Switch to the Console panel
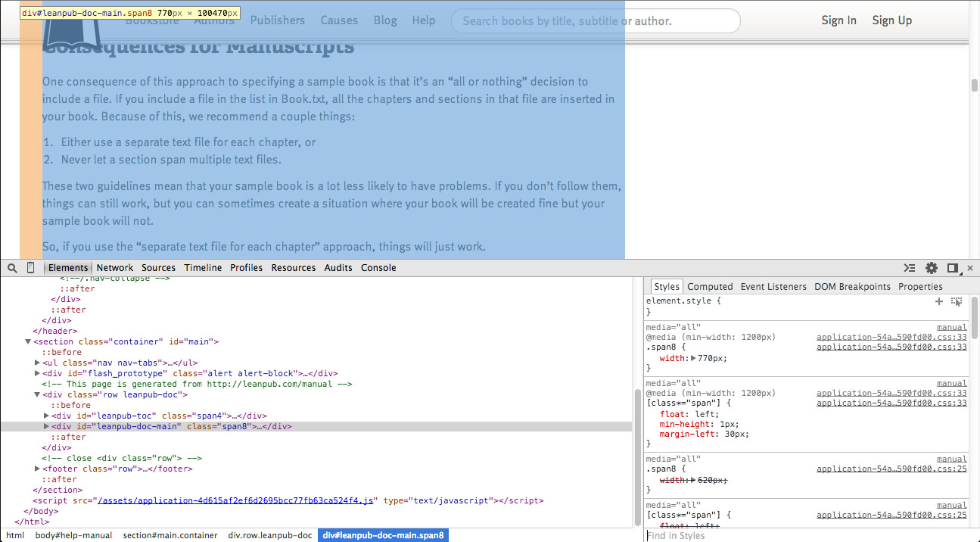The image size is (980, 542). click(x=378, y=267)
